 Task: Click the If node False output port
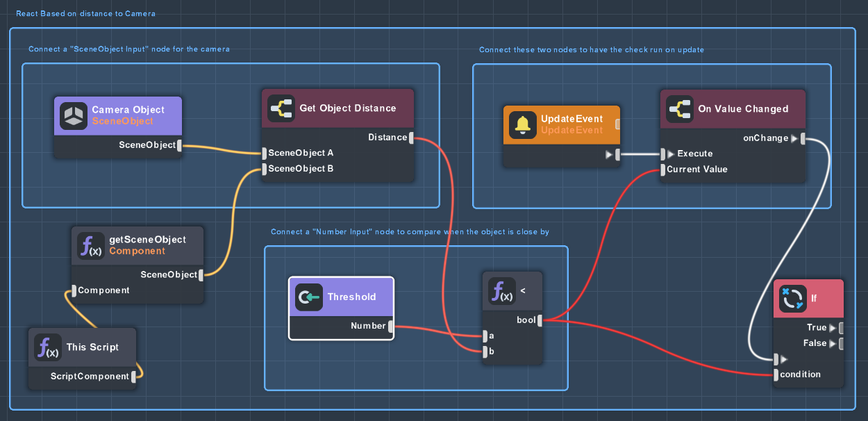click(x=841, y=343)
